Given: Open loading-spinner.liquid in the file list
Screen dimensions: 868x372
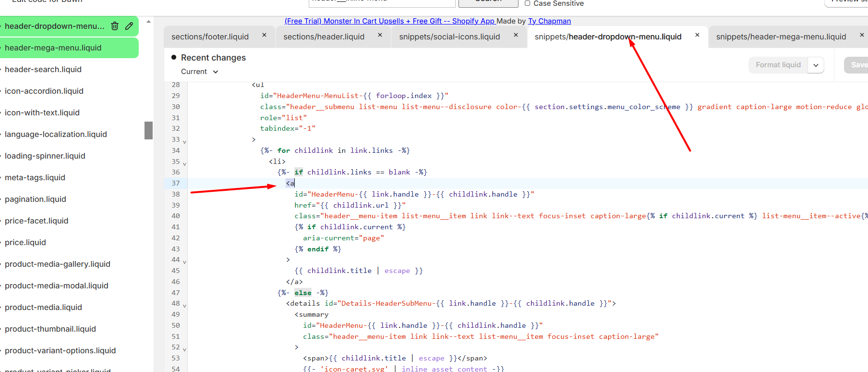Looking at the screenshot, I should (x=45, y=156).
